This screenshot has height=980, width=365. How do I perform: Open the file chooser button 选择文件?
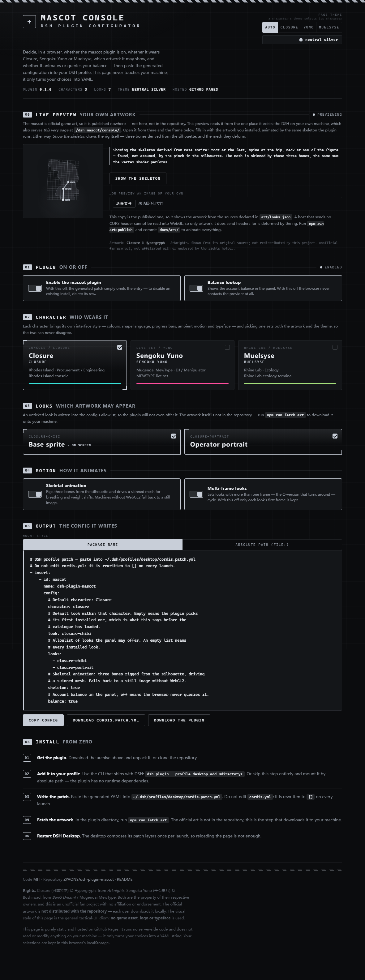[x=124, y=203]
